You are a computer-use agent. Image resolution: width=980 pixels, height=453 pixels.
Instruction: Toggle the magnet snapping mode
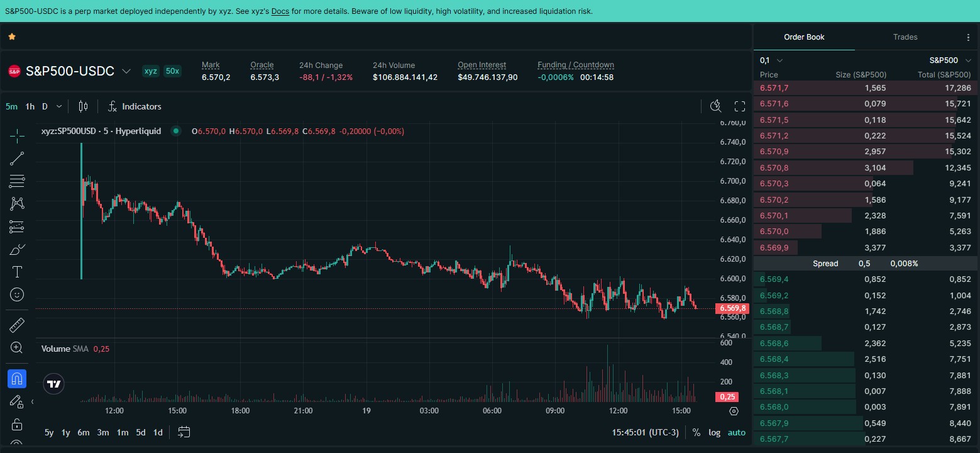point(17,379)
